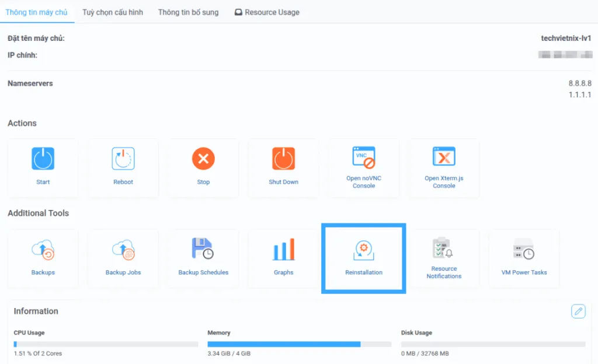
Task: Click the Backups cloud icon
Action: point(43,249)
